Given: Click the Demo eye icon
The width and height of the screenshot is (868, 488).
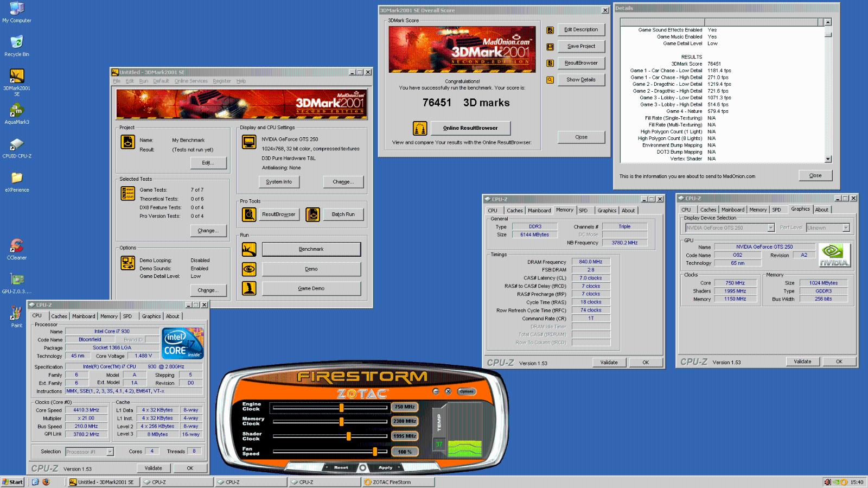Looking at the screenshot, I should [249, 269].
